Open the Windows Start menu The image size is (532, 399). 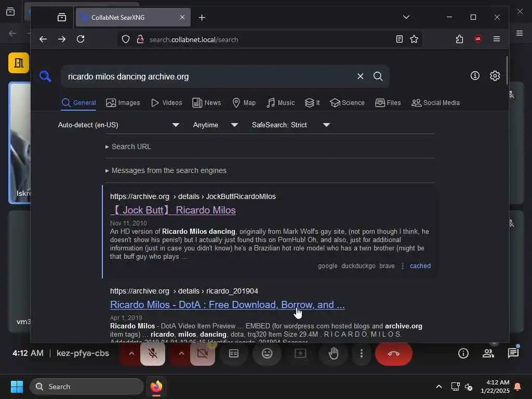pos(17,387)
